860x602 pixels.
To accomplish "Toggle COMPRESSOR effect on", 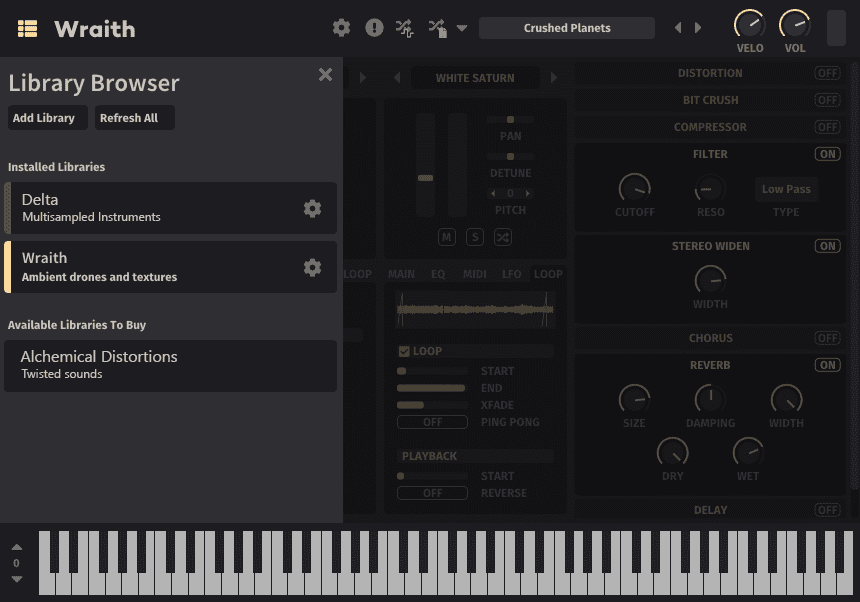I will click(827, 127).
